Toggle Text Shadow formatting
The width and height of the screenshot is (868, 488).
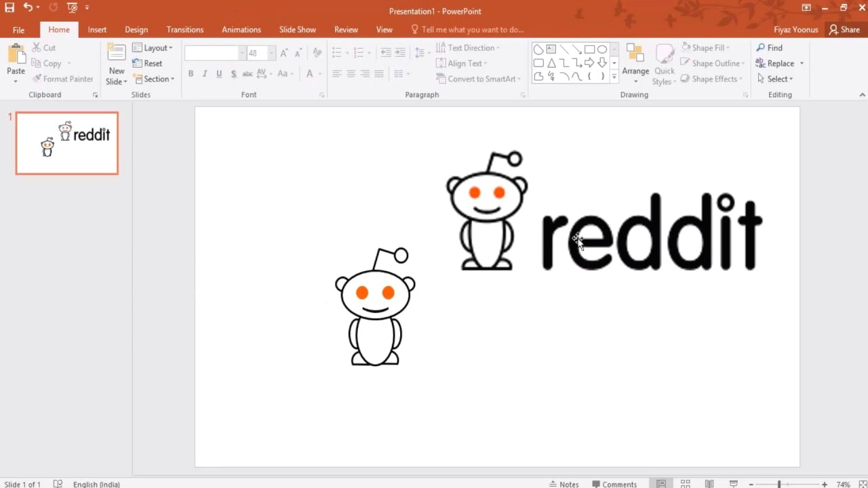pos(233,73)
